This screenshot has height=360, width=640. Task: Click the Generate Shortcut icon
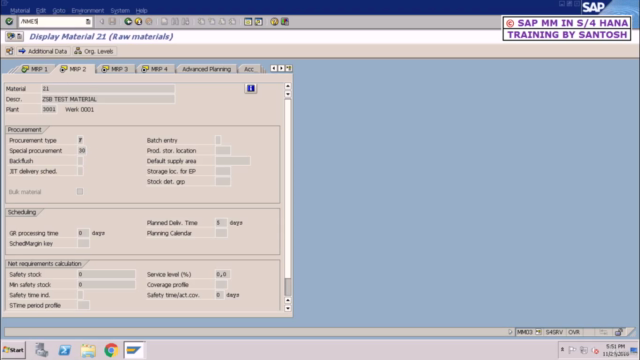[258, 22]
